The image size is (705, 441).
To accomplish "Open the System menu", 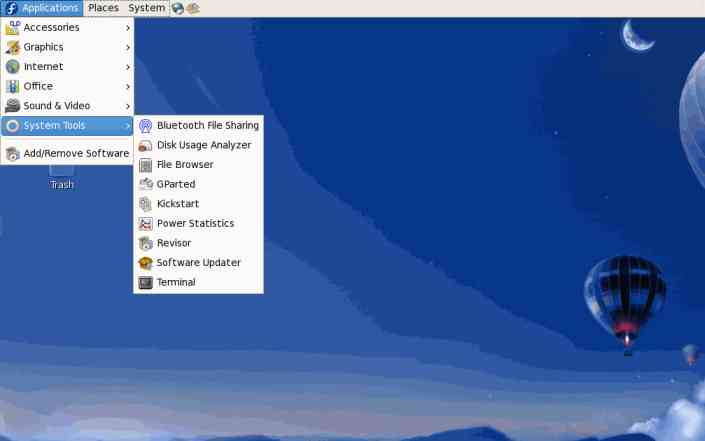I will click(x=147, y=8).
